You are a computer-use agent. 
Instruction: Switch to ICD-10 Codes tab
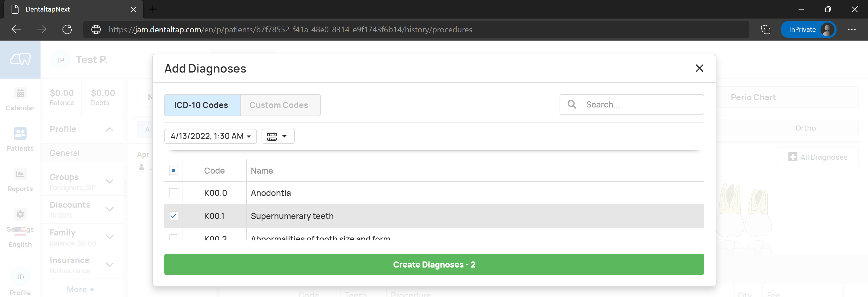click(202, 105)
